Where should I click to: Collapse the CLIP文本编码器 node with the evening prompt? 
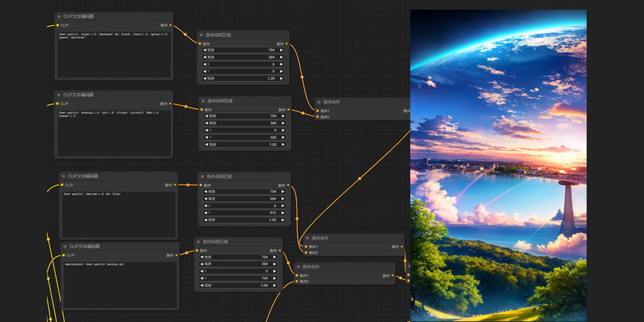click(59, 95)
